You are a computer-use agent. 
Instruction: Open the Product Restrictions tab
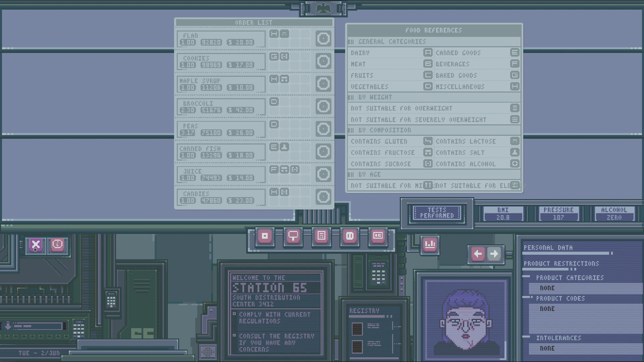point(561,264)
